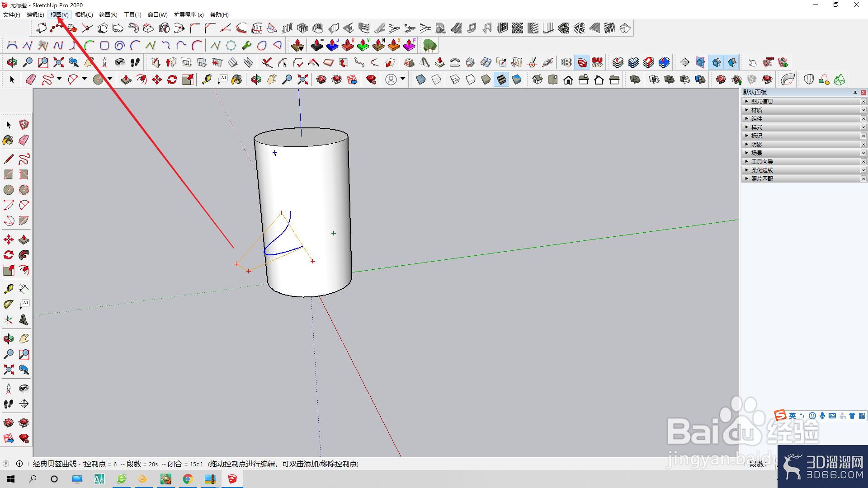Open 文件(F) menu
Screen dimensions: 868x488
(12, 14)
